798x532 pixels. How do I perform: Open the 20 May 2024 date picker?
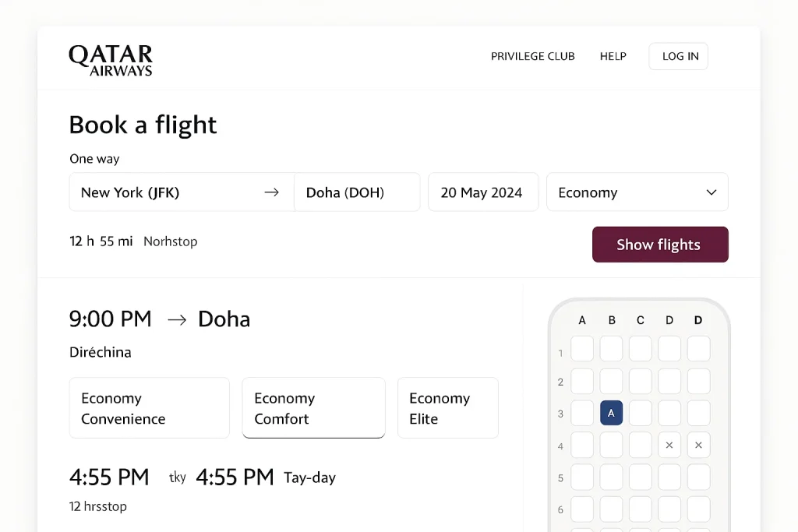pos(482,192)
